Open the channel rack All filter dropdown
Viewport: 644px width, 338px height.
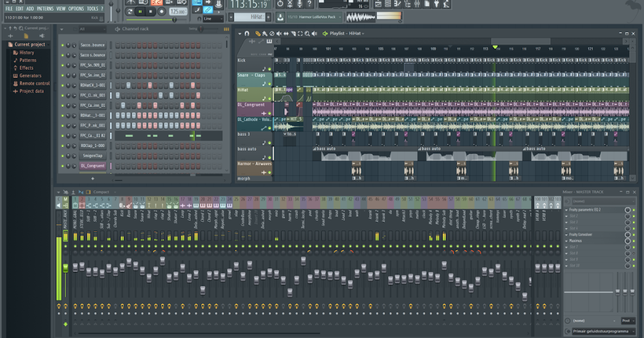click(92, 29)
